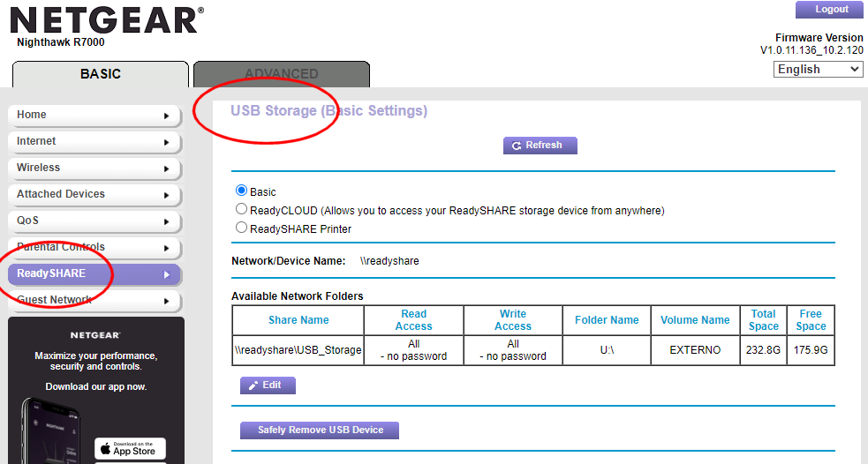
Task: Click the Write Access column header
Action: point(513,320)
